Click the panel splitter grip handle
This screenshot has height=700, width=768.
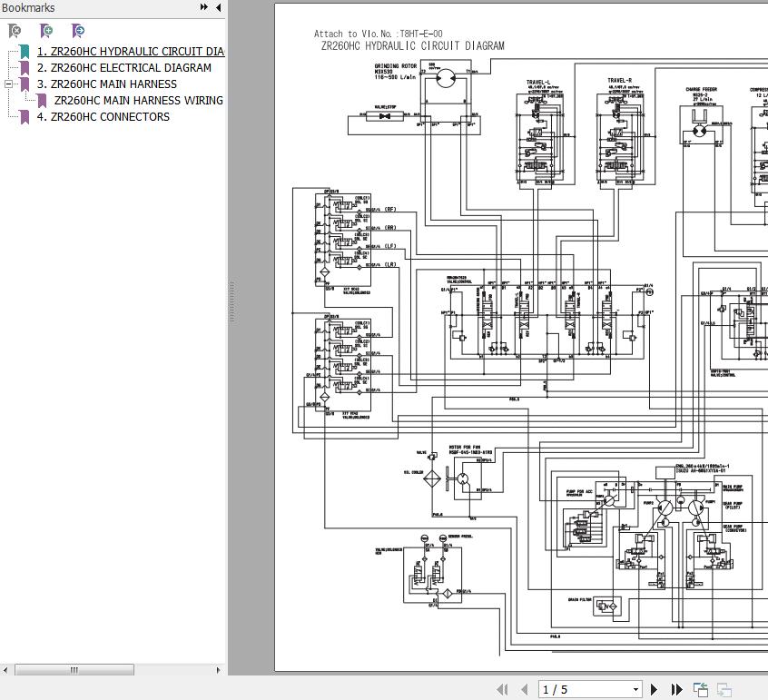coord(231,301)
